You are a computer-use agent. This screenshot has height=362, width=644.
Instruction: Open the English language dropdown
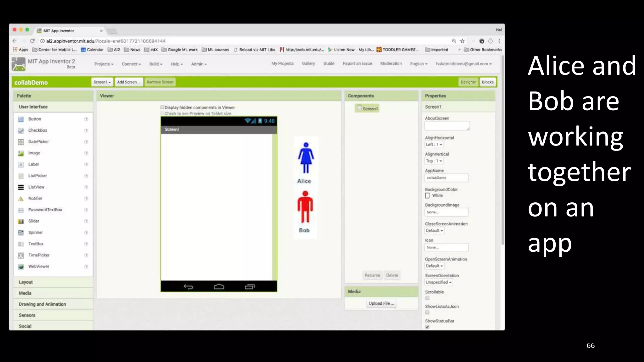tap(419, 63)
